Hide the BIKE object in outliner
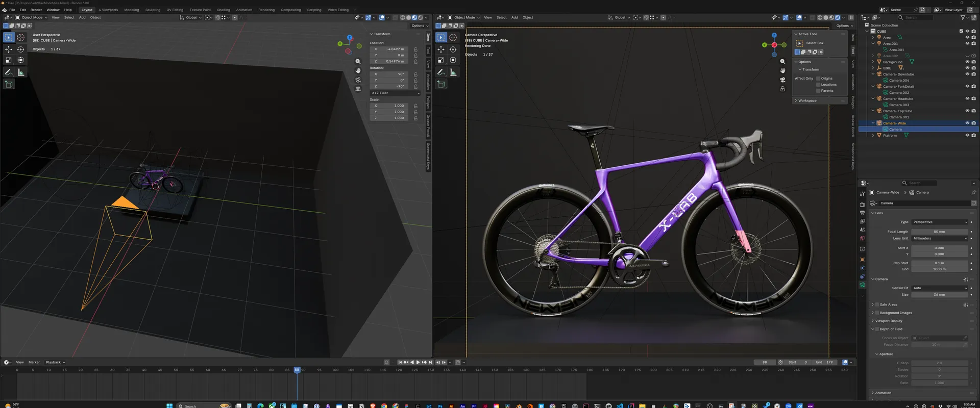Viewport: 980px width, 408px height. 967,68
